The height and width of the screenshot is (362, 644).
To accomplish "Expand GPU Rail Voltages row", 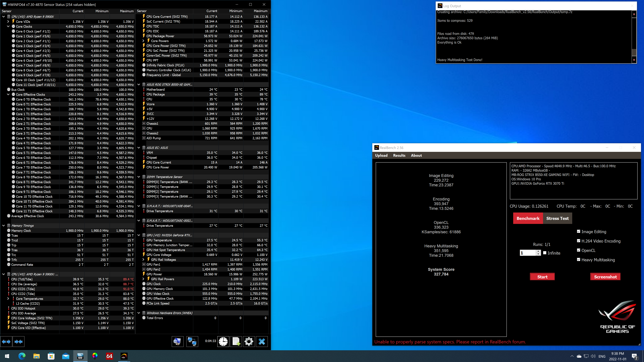I will pyautogui.click(x=144, y=260).
